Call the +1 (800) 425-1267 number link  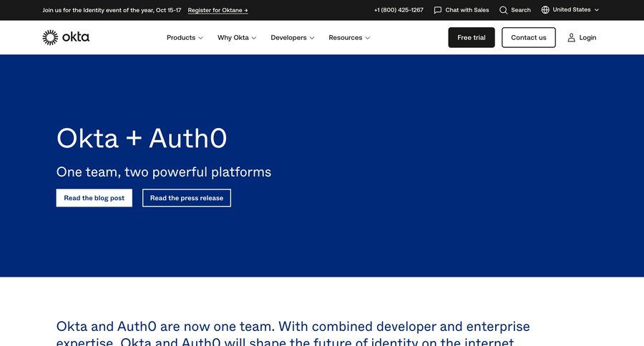click(x=399, y=10)
